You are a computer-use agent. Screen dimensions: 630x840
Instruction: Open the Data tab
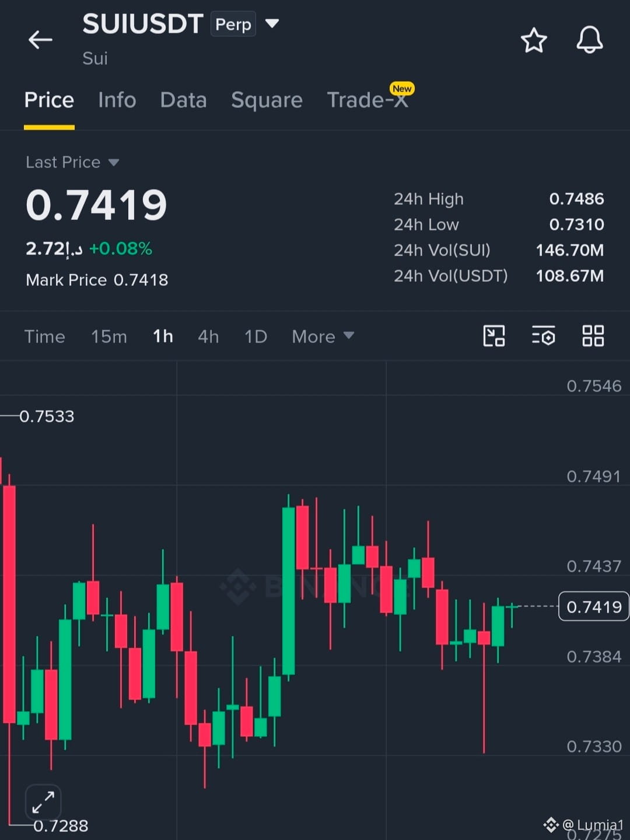click(183, 100)
